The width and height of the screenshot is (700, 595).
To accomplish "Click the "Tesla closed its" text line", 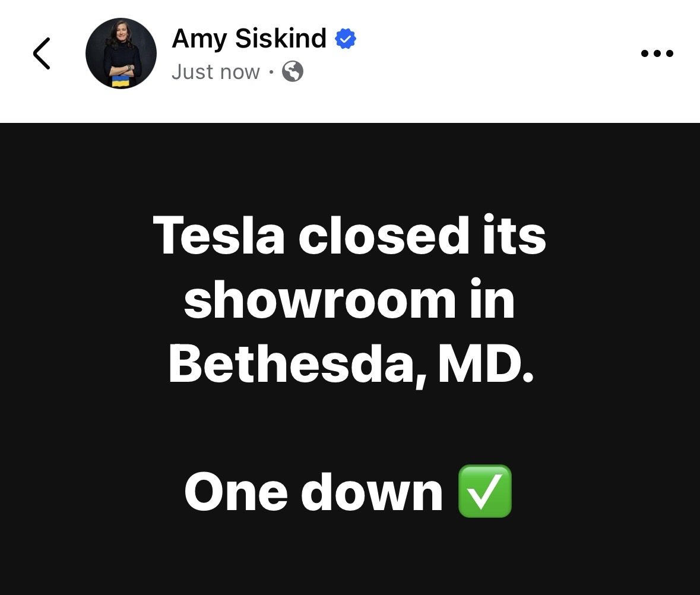I will point(349,235).
